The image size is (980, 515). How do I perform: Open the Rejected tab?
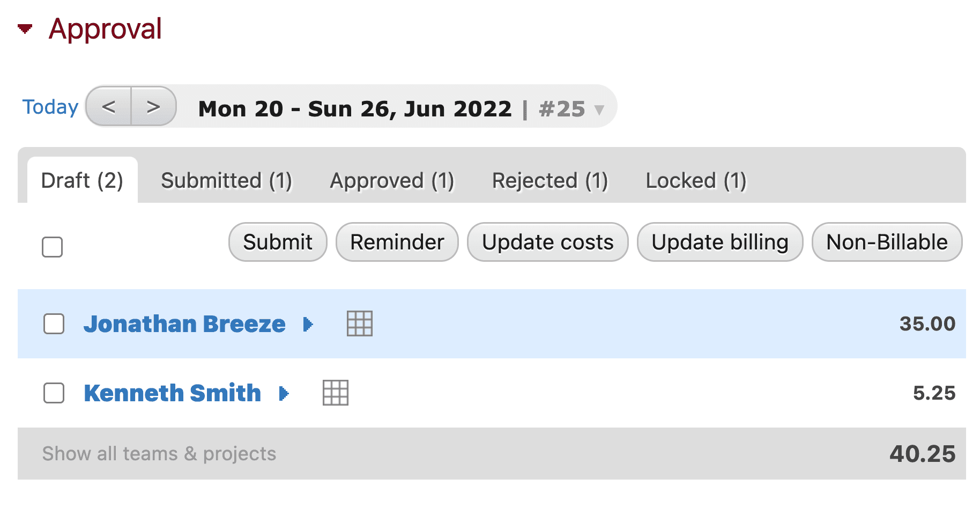(550, 181)
